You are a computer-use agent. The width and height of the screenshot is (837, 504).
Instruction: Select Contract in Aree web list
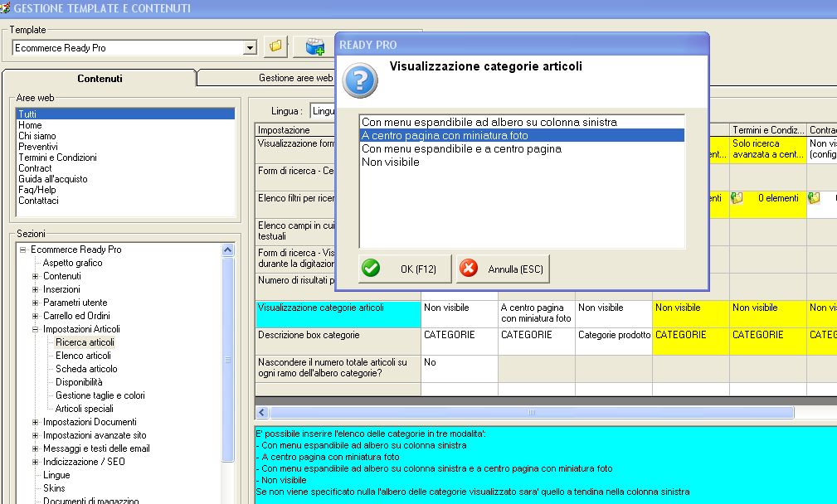125,168
